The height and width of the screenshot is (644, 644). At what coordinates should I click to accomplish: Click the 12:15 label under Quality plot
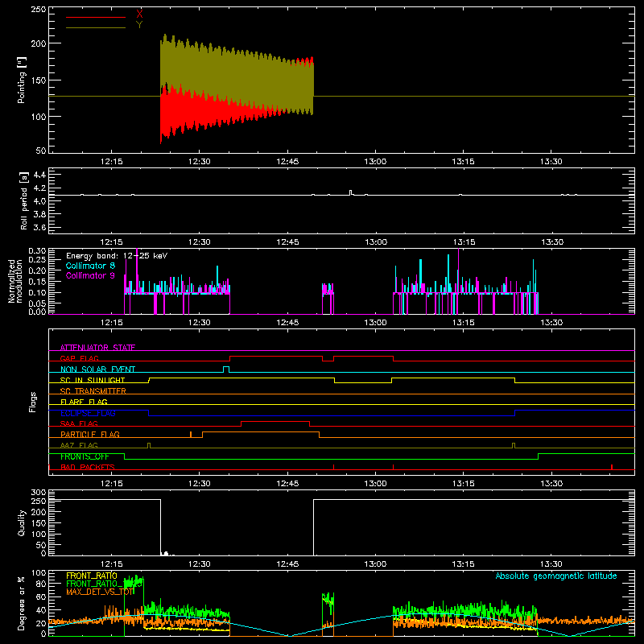click(x=112, y=564)
